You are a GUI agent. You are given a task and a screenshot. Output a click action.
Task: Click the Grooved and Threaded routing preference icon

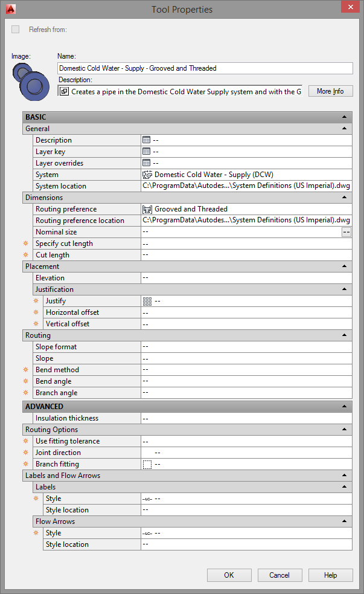[x=146, y=208]
